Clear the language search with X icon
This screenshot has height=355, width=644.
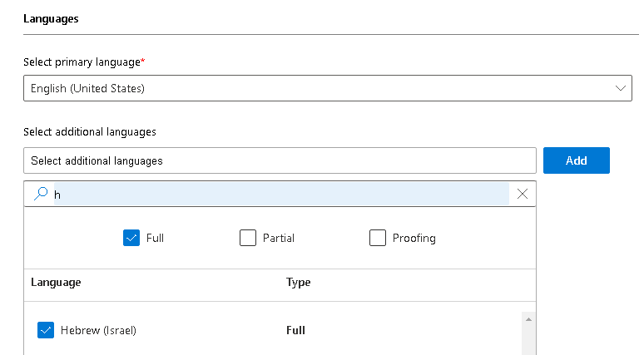click(x=523, y=195)
